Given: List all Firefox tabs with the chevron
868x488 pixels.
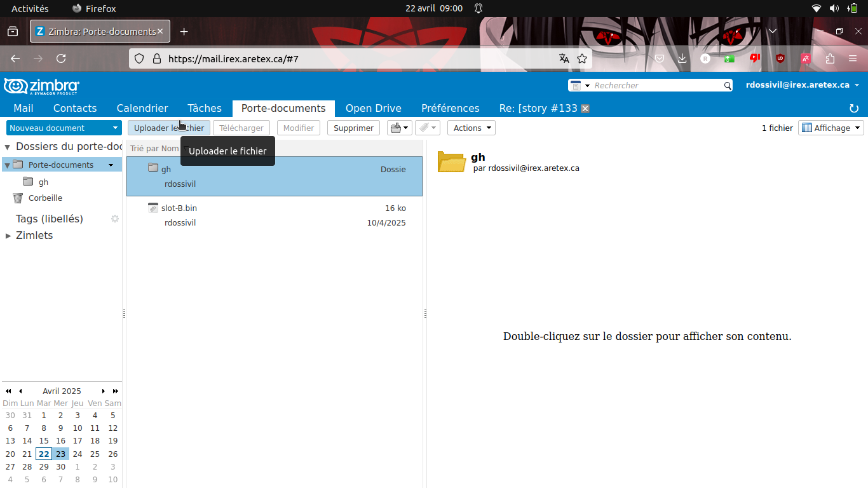Looking at the screenshot, I should click(x=773, y=31).
